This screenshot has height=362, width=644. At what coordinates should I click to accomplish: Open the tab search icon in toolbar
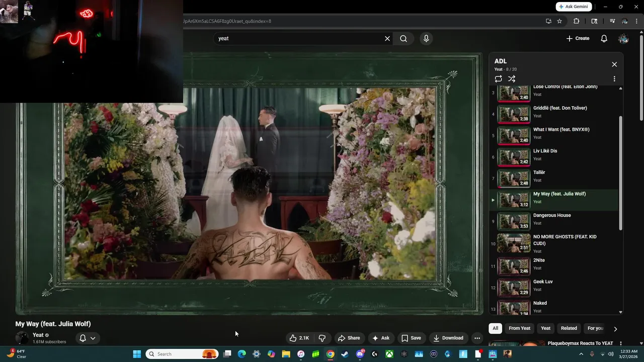(x=594, y=21)
